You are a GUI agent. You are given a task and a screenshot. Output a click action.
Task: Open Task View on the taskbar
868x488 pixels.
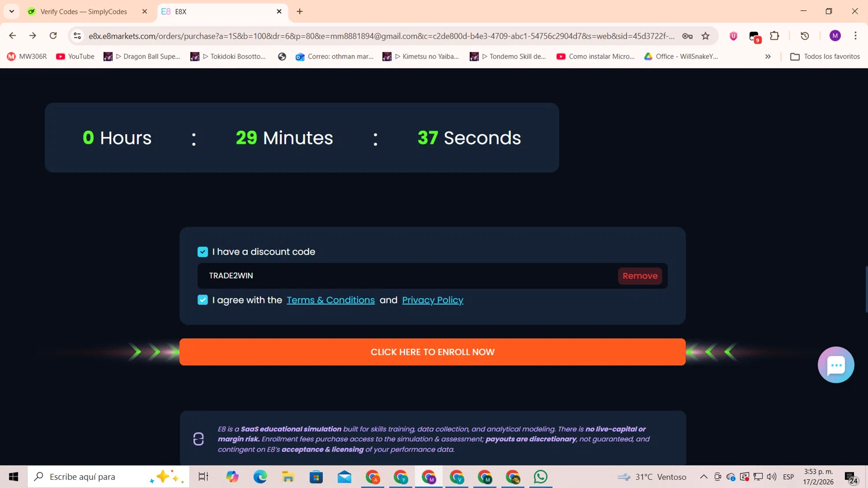click(203, 477)
